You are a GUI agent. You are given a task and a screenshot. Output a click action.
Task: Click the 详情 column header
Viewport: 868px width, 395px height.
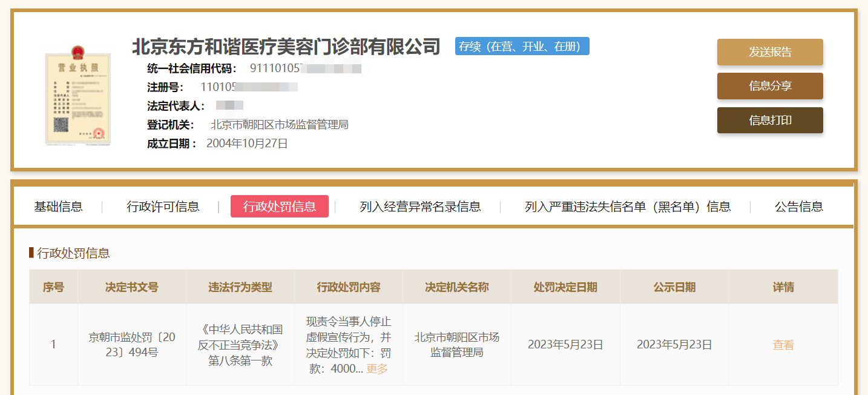(783, 287)
